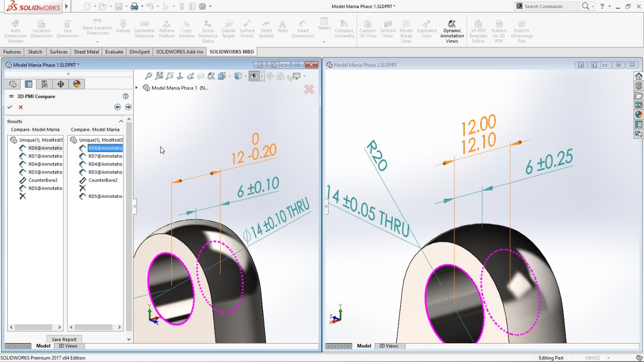Image resolution: width=644 pixels, height=362 pixels.
Task: Switch to the SOLIDWORKS MBD ribbon tab
Action: click(231, 52)
